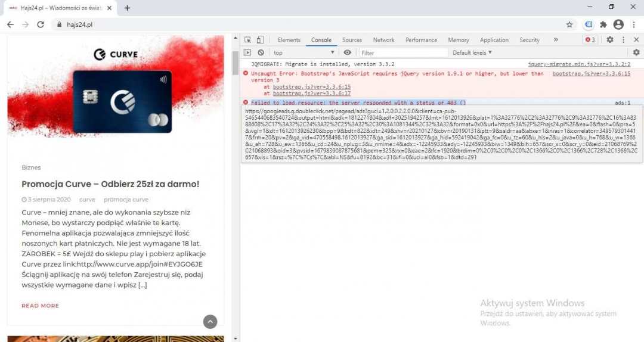Switch to the Network tab
Viewport: 644px width, 342px height.
(383, 40)
